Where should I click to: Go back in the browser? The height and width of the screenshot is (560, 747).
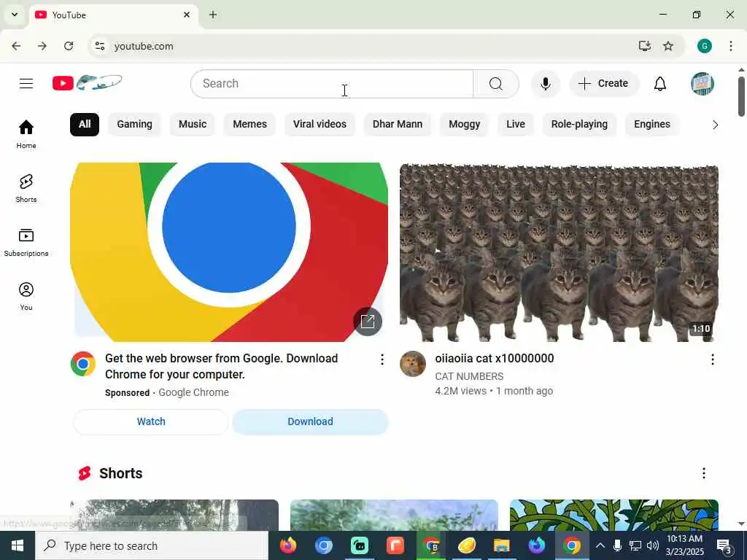(16, 46)
